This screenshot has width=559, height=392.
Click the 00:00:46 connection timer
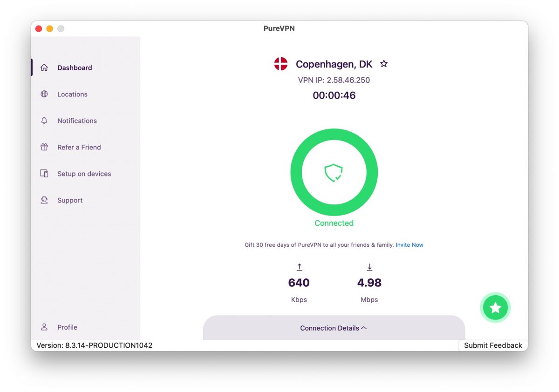pyautogui.click(x=334, y=95)
